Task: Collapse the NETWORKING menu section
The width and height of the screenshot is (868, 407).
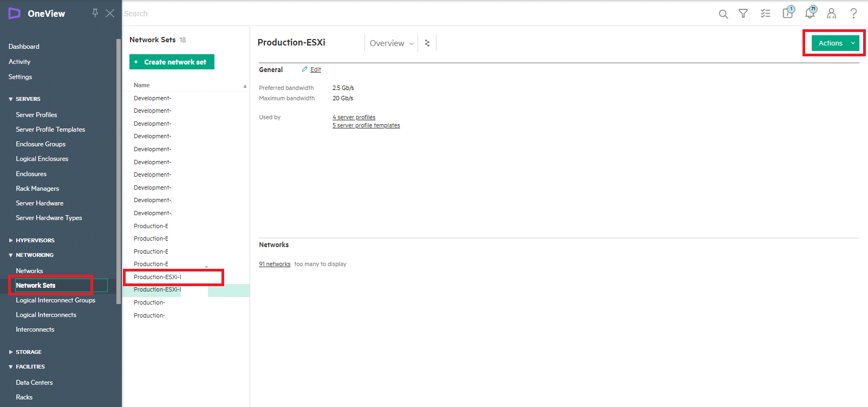Action: tap(10, 255)
